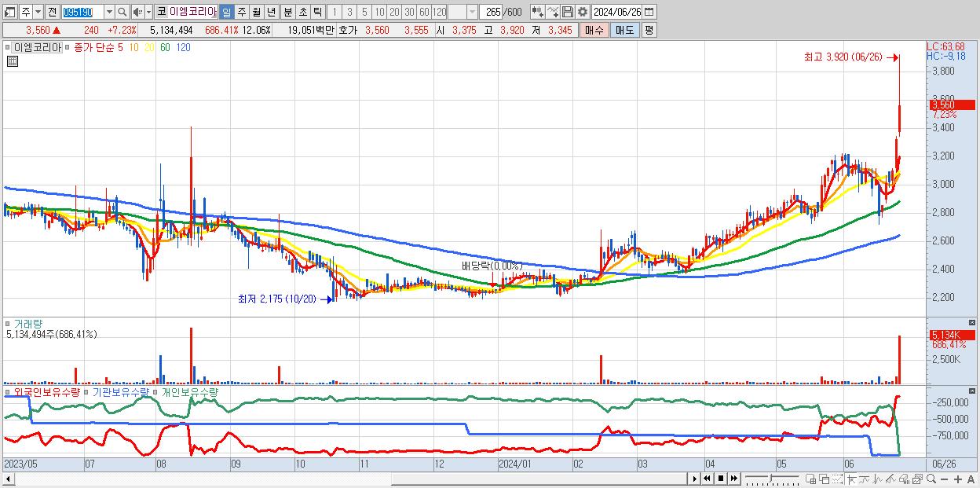The width and height of the screenshot is (980, 488).
Task: Click the speaker sound icon in toolbar
Action: pyautogui.click(x=137, y=12)
